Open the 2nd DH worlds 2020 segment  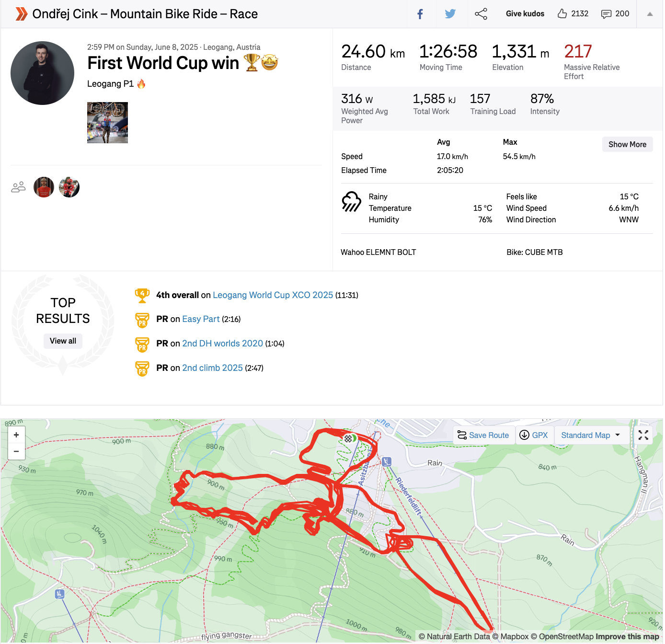coord(222,344)
